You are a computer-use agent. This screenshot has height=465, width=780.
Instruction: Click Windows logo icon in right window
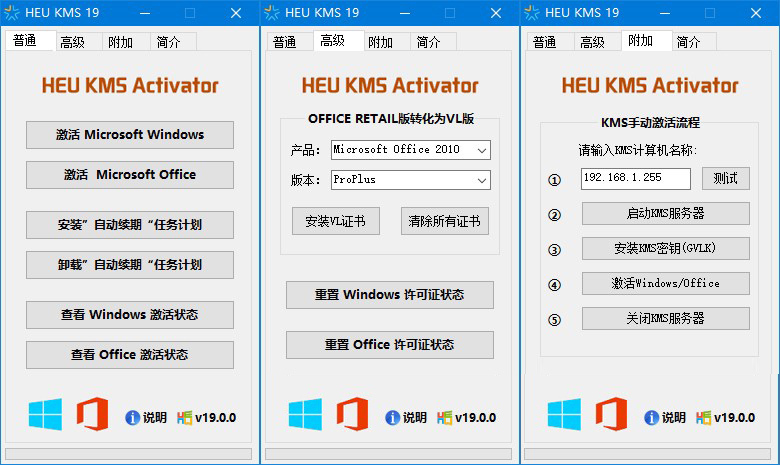(x=564, y=414)
